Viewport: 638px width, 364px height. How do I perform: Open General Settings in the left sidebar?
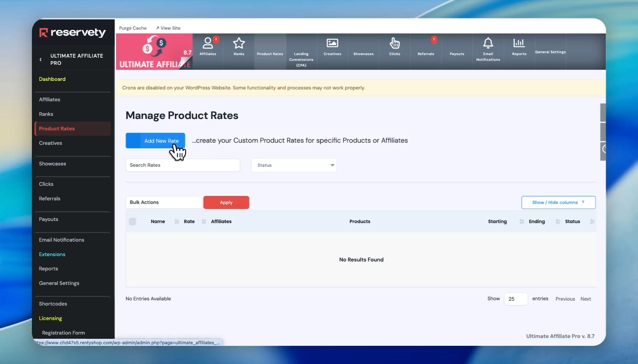point(59,283)
